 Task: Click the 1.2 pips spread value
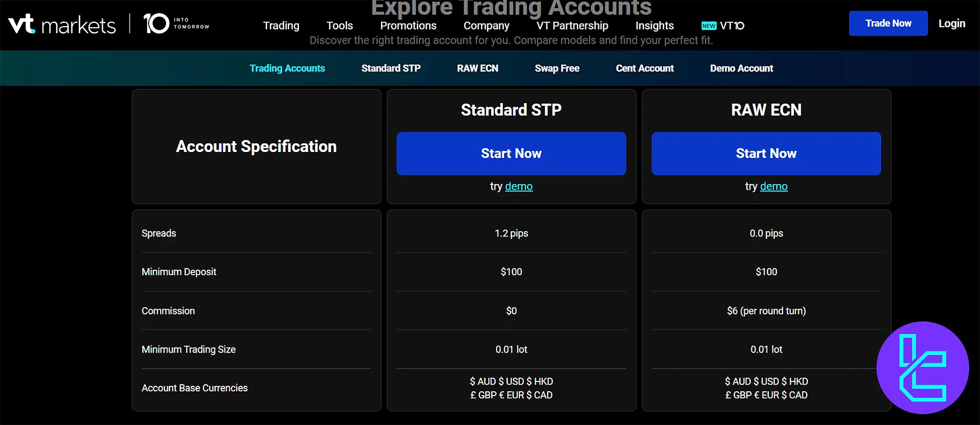click(x=511, y=233)
